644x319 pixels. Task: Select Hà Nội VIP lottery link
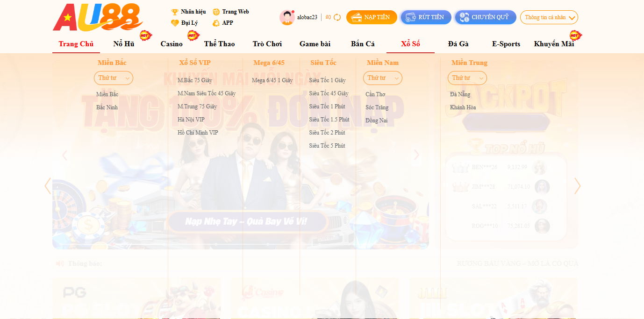[x=191, y=120]
